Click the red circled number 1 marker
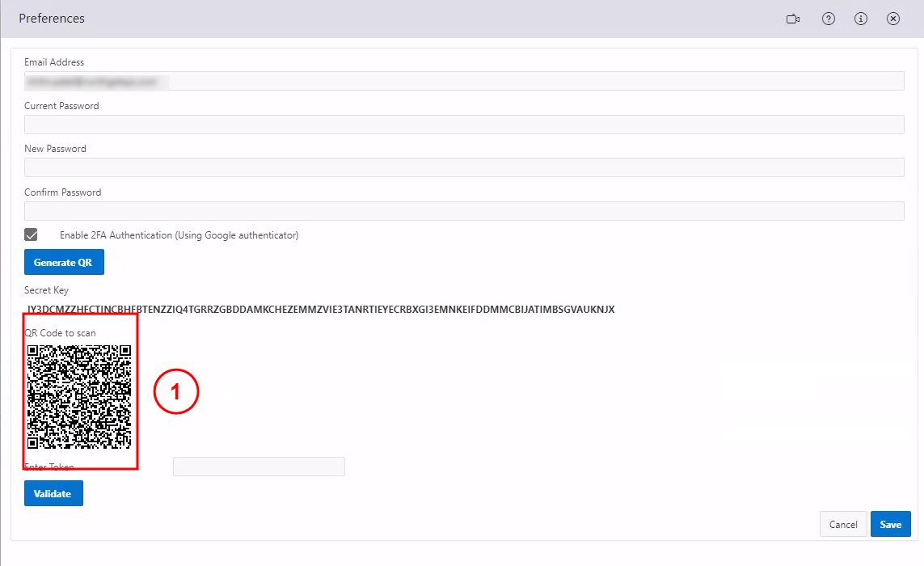This screenshot has height=566, width=924. (x=176, y=392)
